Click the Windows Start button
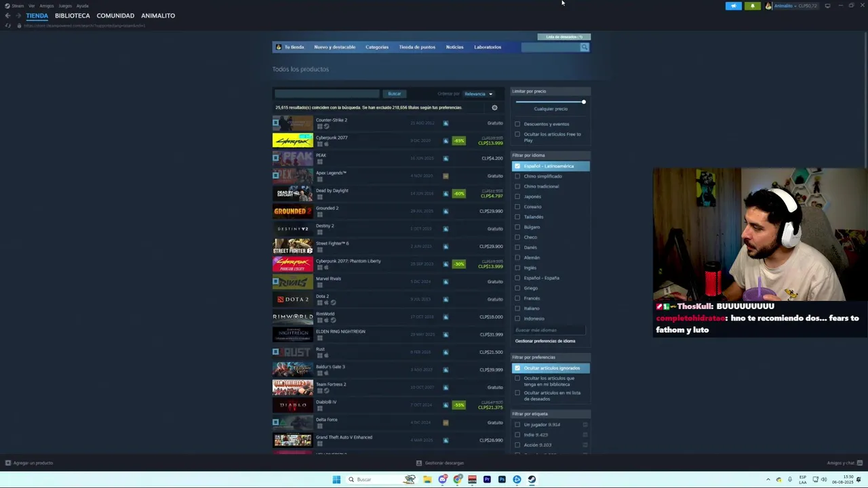 [x=336, y=479]
